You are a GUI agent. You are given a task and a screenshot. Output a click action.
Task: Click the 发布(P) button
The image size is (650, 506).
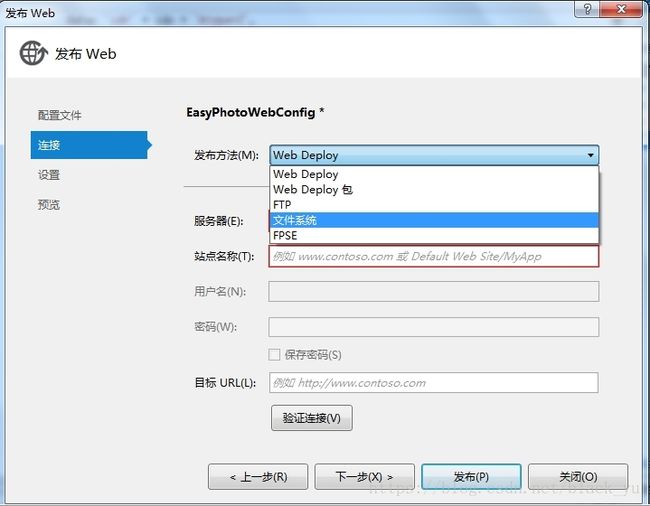coord(471,477)
